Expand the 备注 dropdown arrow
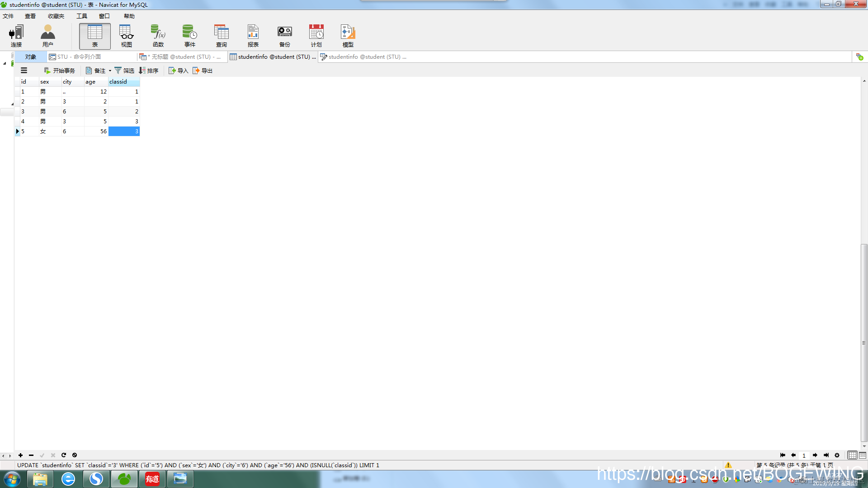The width and height of the screenshot is (868, 488). [110, 71]
